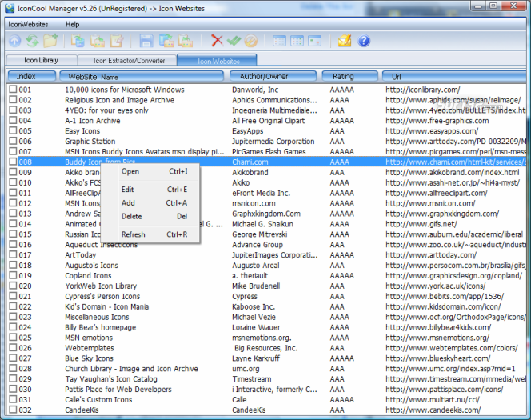This screenshot has height=420, width=531.
Task: Select 'Graphic Station' entry
Action: 90,142
